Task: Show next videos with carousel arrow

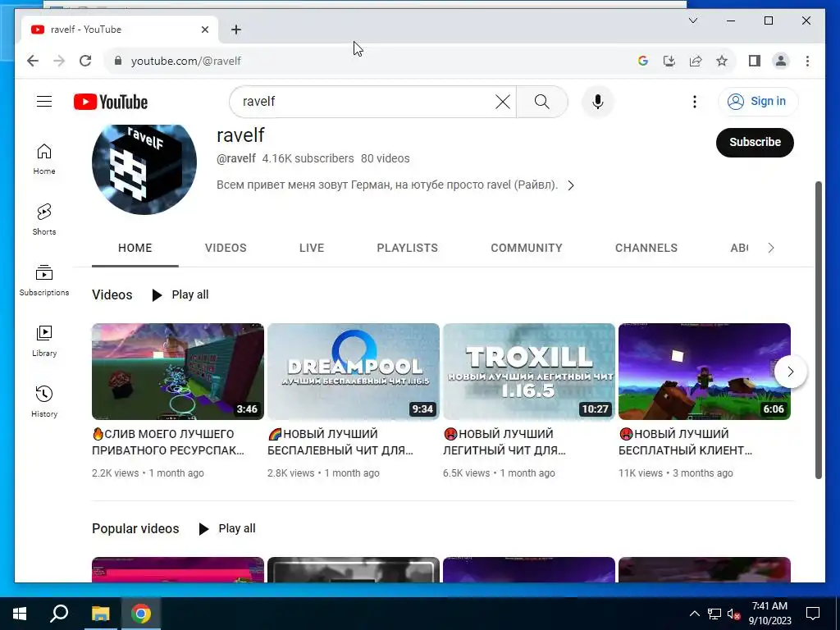Action: [790, 372]
